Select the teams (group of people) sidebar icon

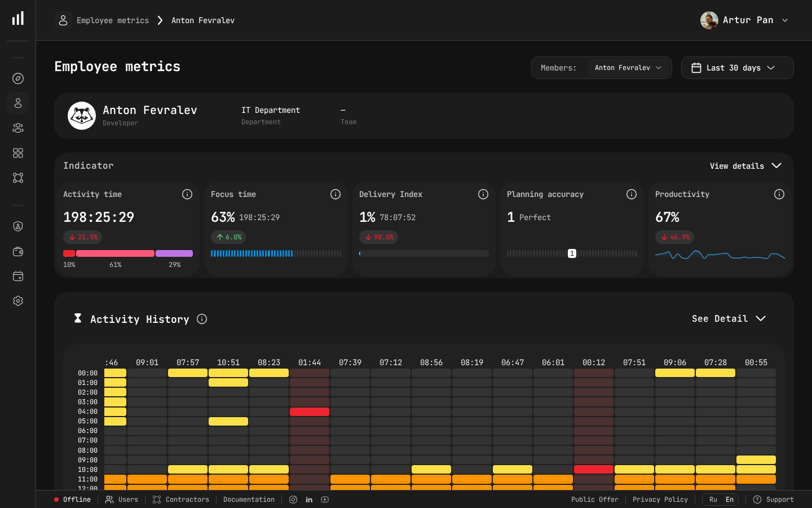pyautogui.click(x=17, y=128)
